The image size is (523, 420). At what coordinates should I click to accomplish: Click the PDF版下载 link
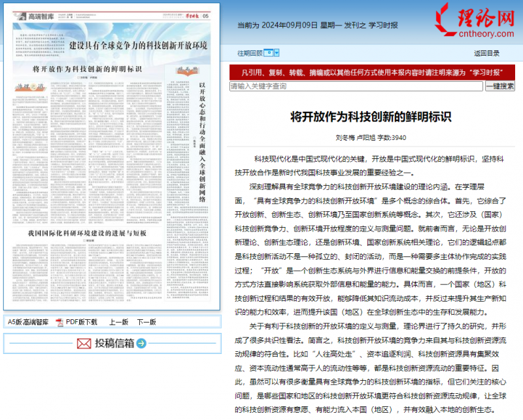click(x=81, y=323)
